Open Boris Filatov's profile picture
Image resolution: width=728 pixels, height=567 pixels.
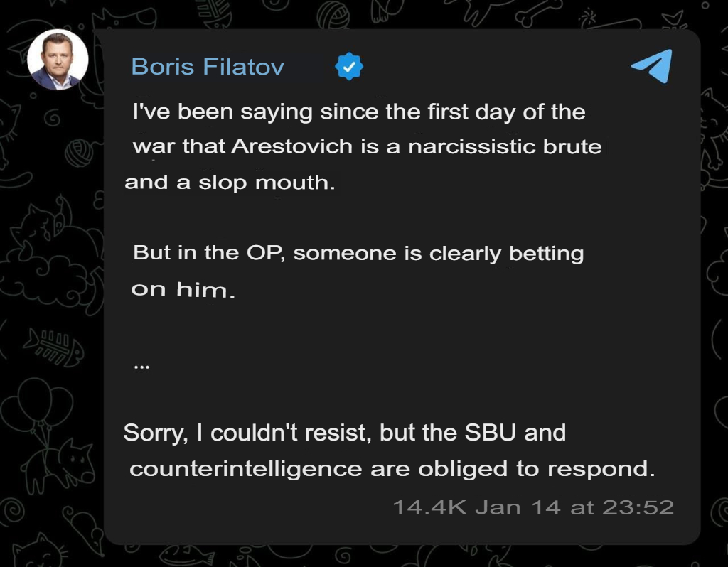click(58, 60)
